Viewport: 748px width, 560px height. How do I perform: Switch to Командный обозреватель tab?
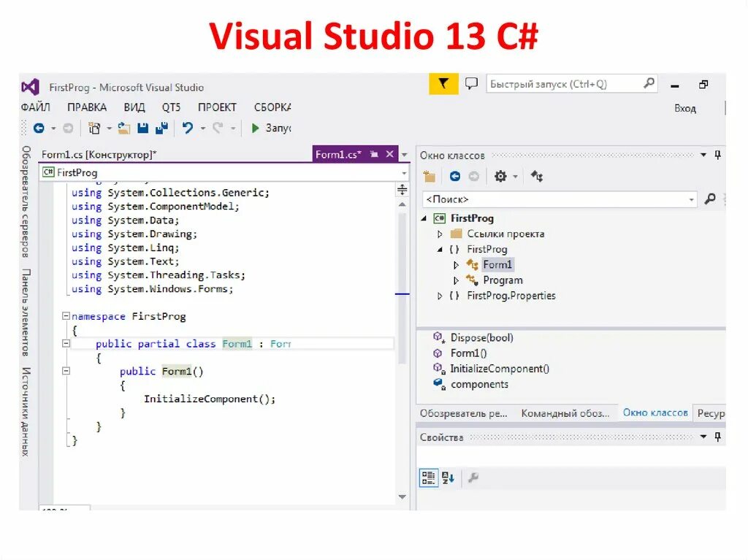565,413
